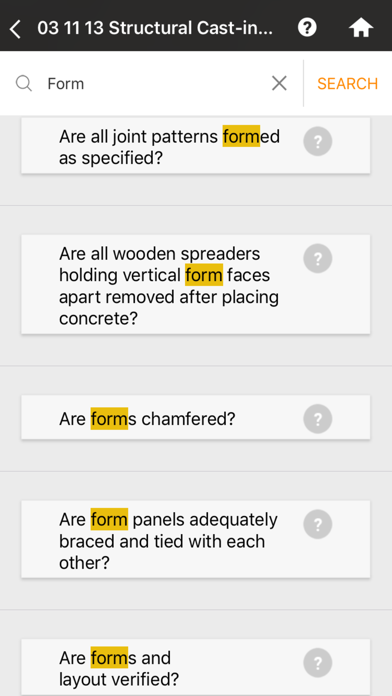Select the 'Are forms chamfered?' checklist item
The height and width of the screenshot is (696, 392).
[196, 417]
